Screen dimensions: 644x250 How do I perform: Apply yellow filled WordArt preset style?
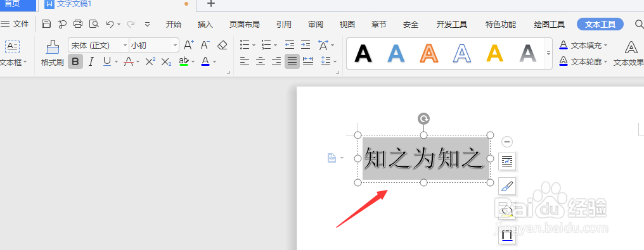pos(495,53)
